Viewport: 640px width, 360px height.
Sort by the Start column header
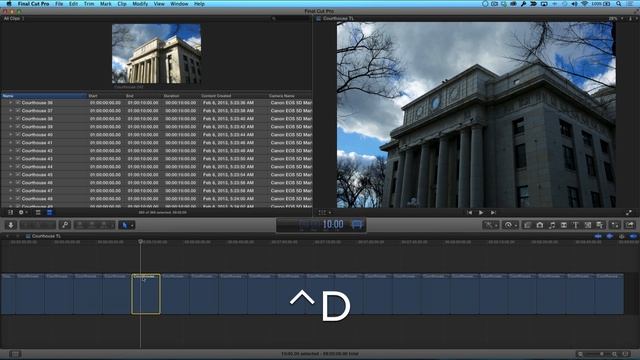106,96
